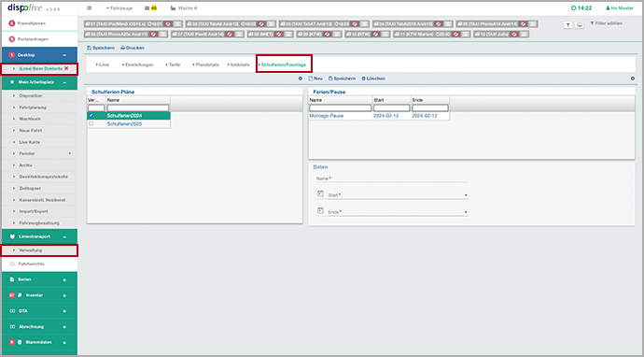Click Neu to create a holiday entry

pyautogui.click(x=315, y=79)
